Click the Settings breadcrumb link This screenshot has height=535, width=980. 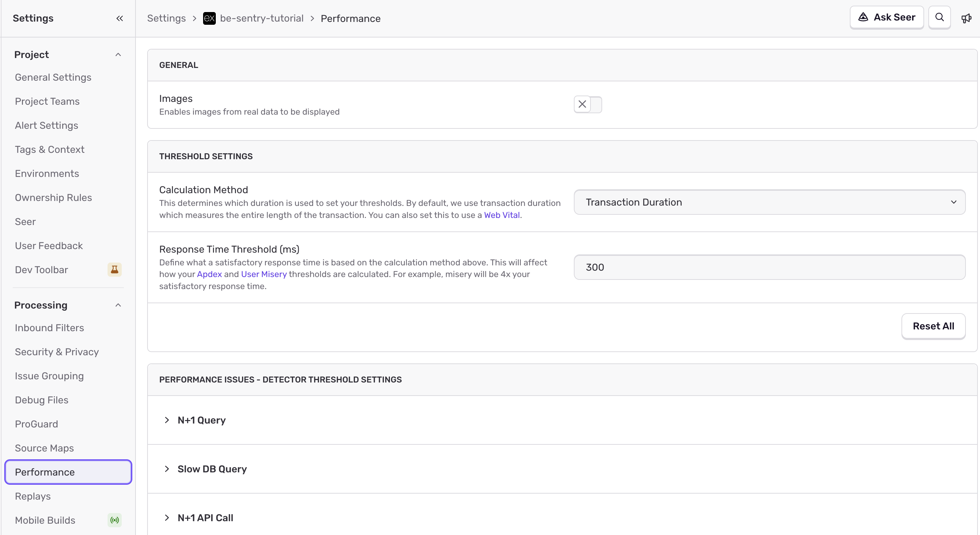(x=166, y=18)
